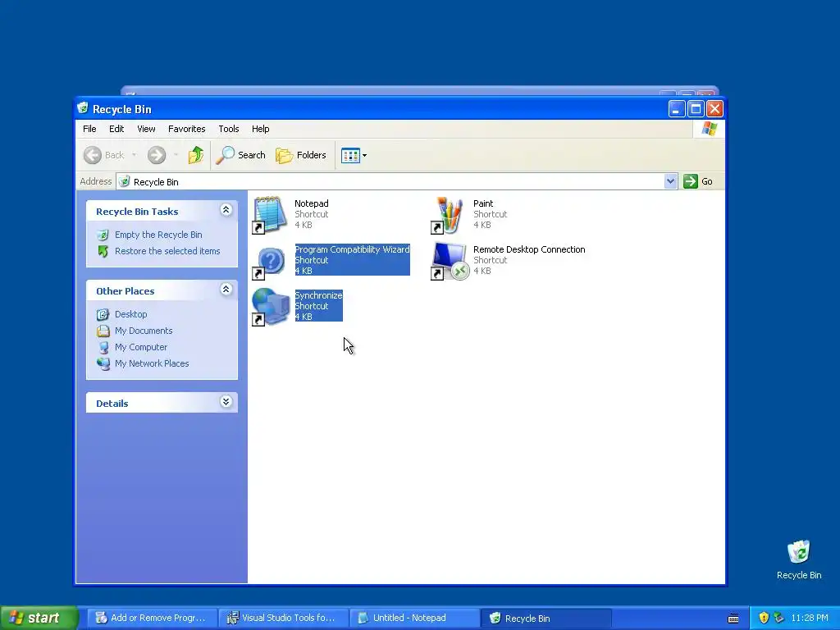Click the Restore the selected items icon
The height and width of the screenshot is (630, 840).
pyautogui.click(x=103, y=251)
